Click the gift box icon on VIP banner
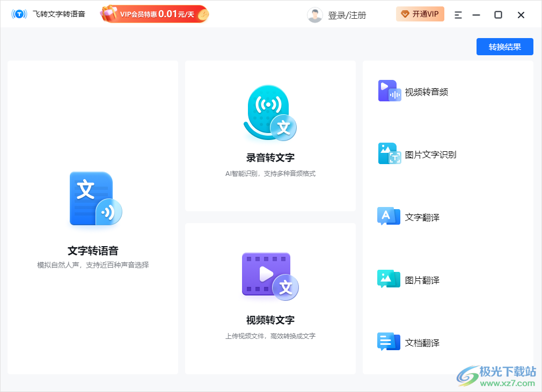This screenshot has height=392, width=542. click(108, 13)
